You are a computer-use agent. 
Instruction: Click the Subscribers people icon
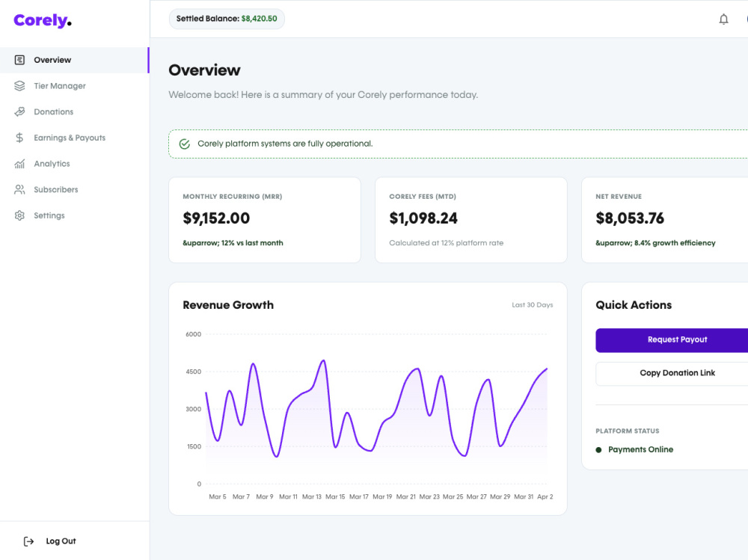point(19,189)
